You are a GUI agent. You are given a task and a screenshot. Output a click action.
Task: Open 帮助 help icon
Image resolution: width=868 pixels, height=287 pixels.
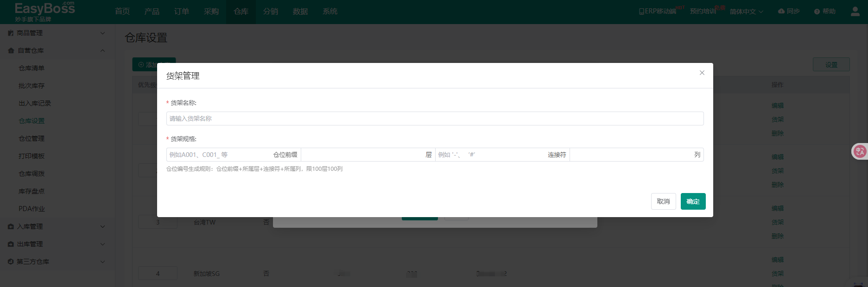(817, 12)
